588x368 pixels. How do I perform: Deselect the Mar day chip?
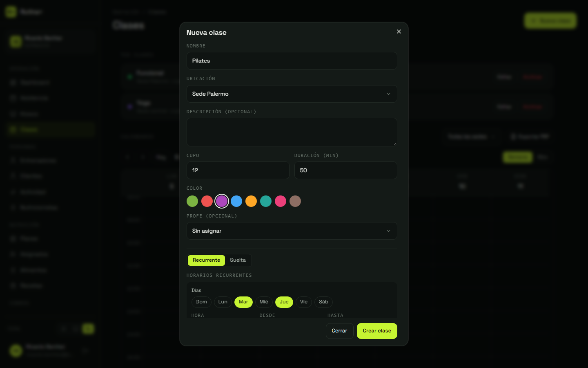[x=243, y=302]
